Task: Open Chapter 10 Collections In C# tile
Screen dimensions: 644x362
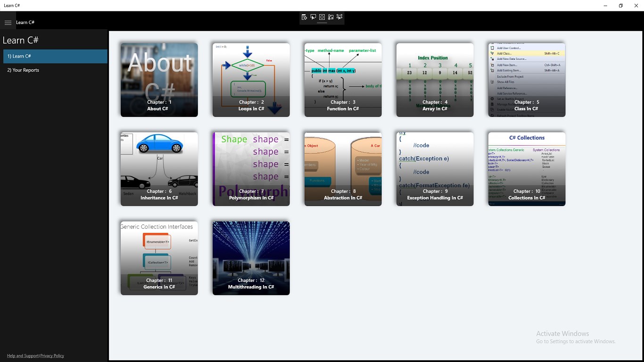Action: (527, 169)
